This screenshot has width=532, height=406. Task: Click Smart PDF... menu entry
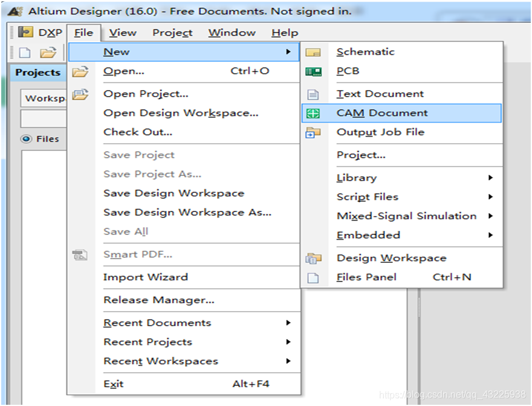(x=184, y=254)
